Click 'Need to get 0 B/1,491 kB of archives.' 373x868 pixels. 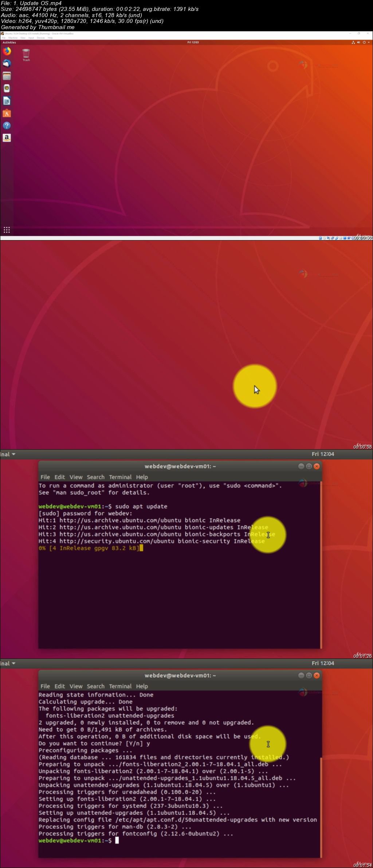[x=103, y=729]
